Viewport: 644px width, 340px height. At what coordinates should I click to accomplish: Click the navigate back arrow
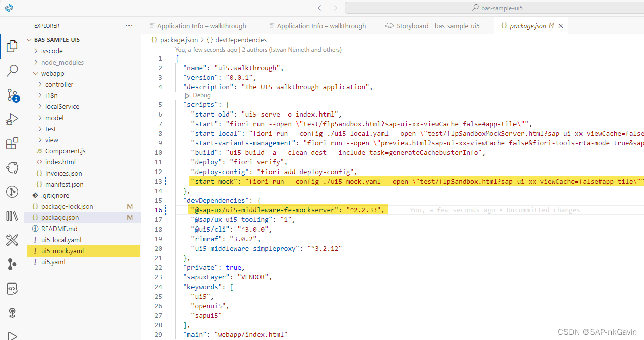321,7
